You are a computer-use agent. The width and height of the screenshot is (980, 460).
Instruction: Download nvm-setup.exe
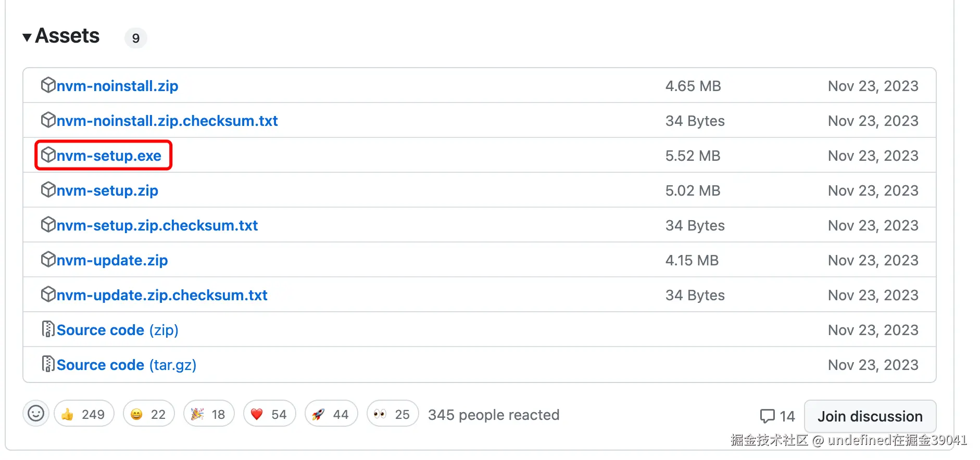pyautogui.click(x=109, y=156)
